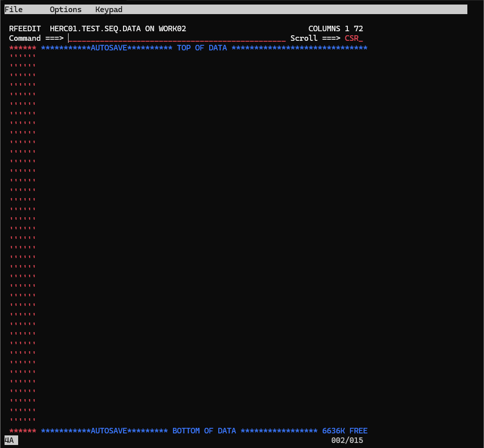Click the TOP OF DATA marker line
The height and width of the screenshot is (448, 484).
coord(204,48)
